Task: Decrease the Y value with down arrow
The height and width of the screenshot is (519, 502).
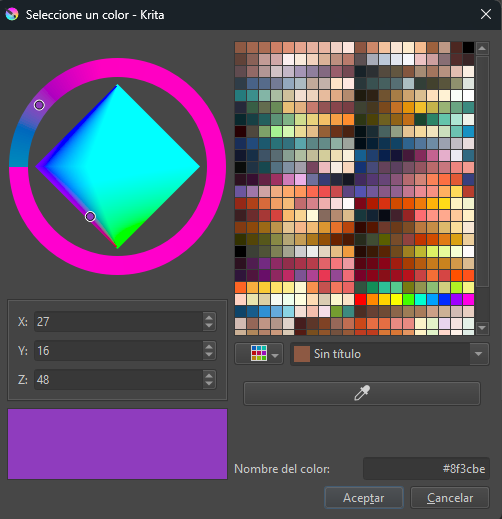Action: coord(209,355)
